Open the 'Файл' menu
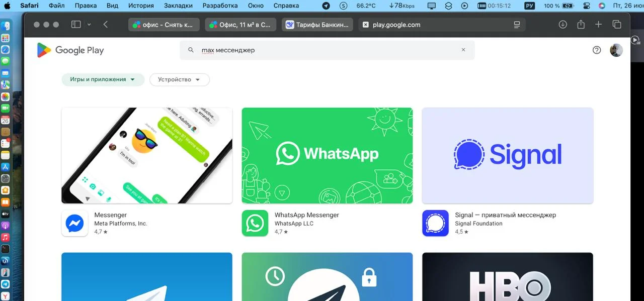 tap(57, 6)
